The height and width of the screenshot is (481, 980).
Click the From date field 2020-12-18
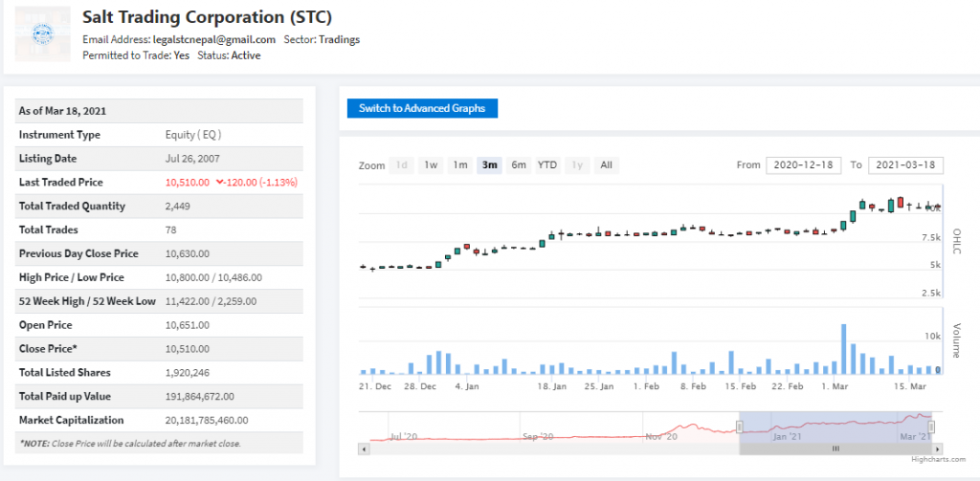coord(803,164)
